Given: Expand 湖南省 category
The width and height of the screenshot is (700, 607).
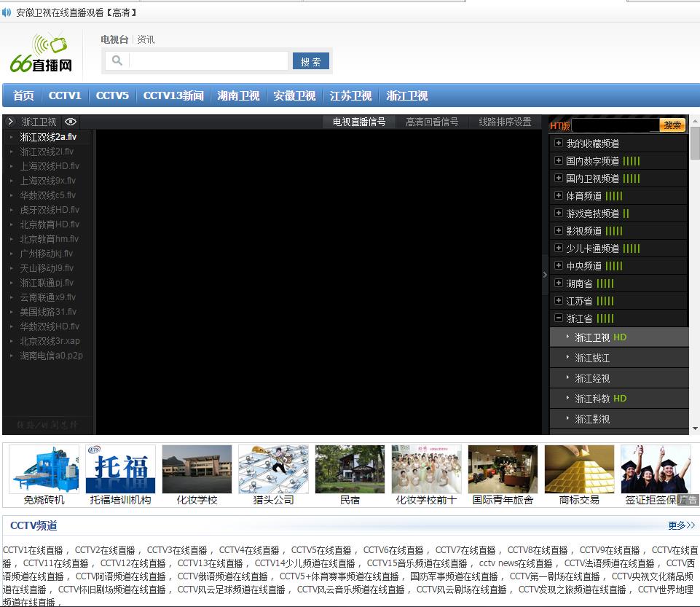Looking at the screenshot, I should [x=559, y=283].
